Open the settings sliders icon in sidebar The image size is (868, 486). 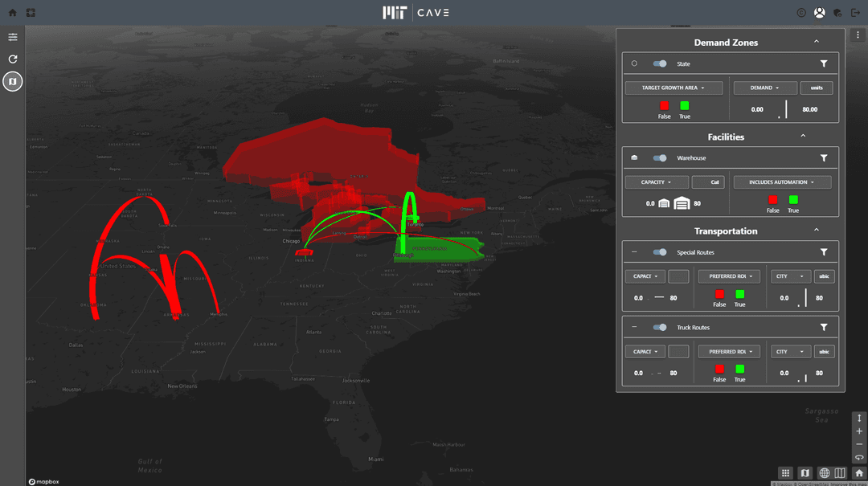(13, 37)
